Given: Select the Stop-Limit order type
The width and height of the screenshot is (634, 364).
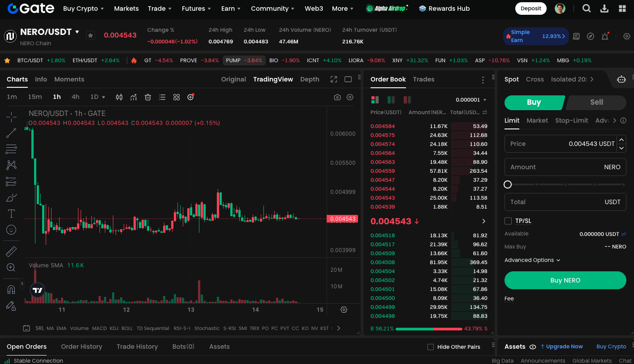Looking at the screenshot, I should pos(571,120).
